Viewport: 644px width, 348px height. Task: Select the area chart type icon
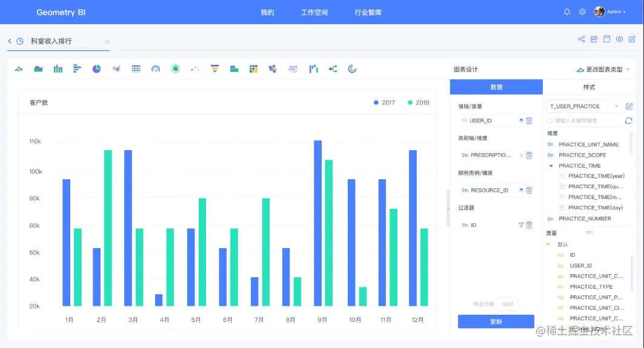(38, 69)
